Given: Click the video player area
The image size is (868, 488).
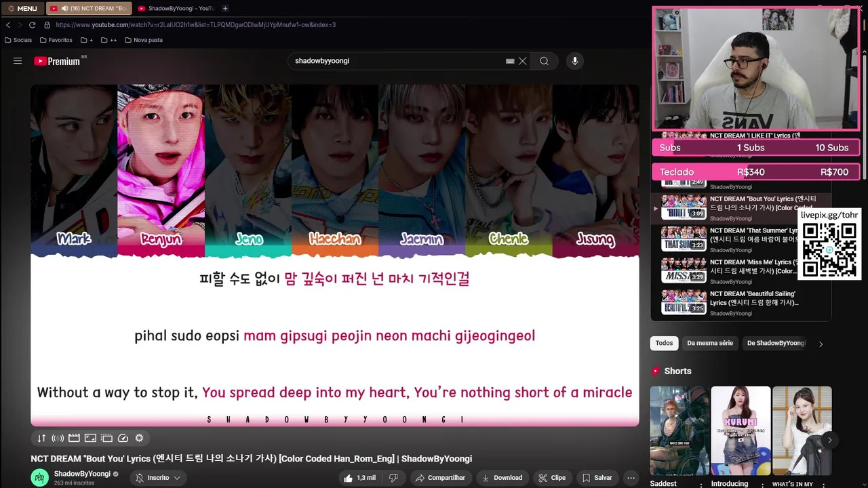Looking at the screenshot, I should [x=335, y=256].
